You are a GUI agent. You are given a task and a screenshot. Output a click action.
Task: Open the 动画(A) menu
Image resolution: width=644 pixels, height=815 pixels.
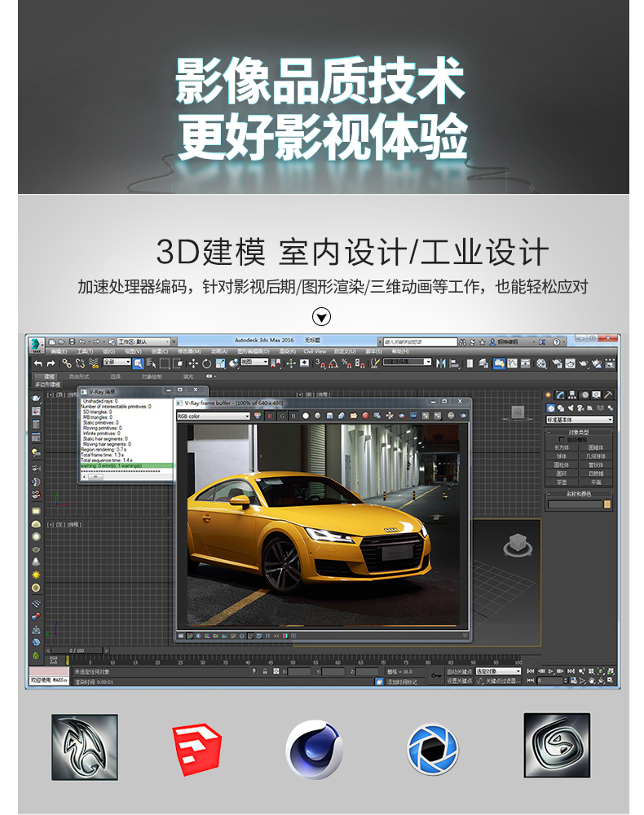click(x=218, y=351)
